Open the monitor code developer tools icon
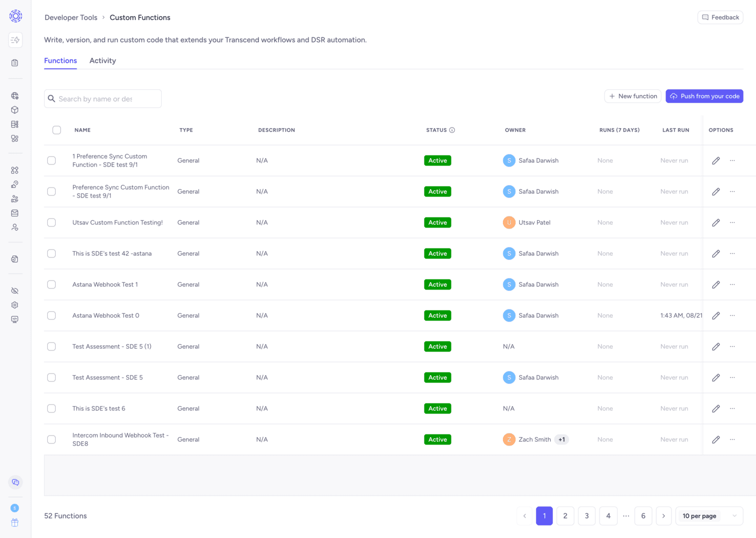756x538 pixels. (15, 319)
